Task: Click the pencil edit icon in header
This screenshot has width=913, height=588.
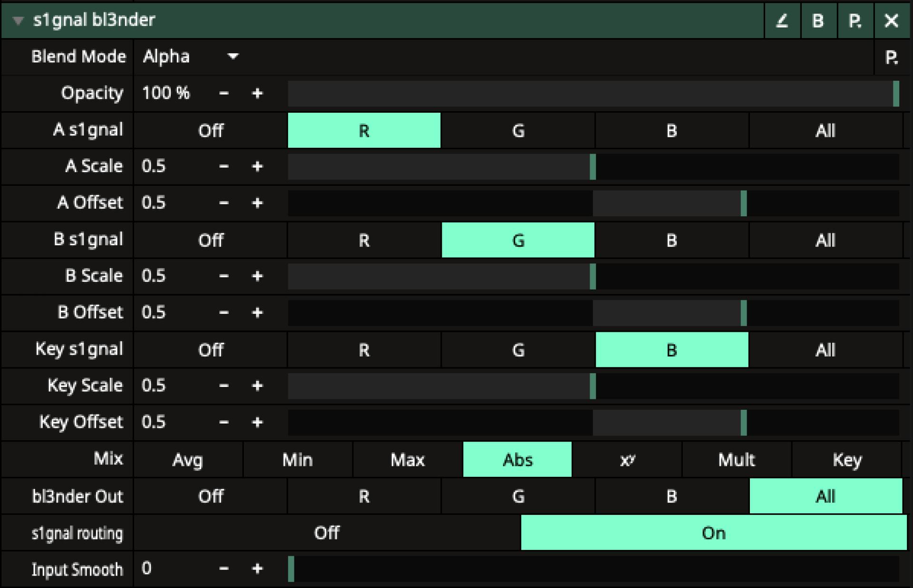Action: point(782,20)
